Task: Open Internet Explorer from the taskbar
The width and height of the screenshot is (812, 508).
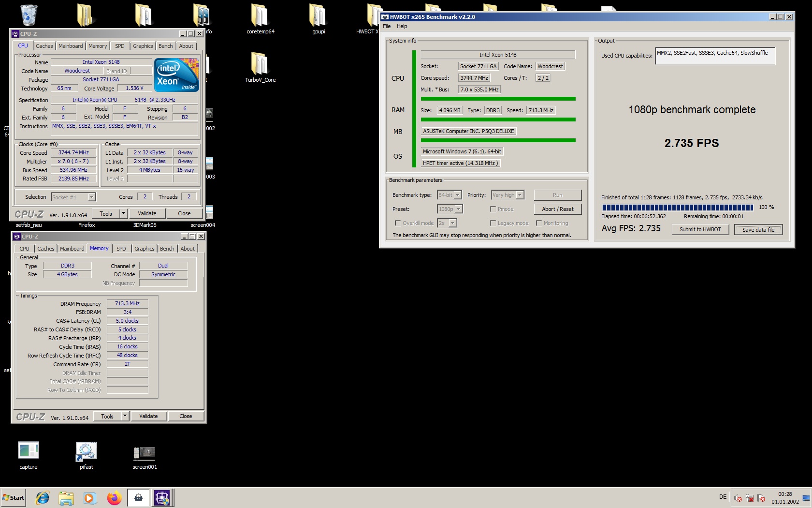Action: coord(43,498)
